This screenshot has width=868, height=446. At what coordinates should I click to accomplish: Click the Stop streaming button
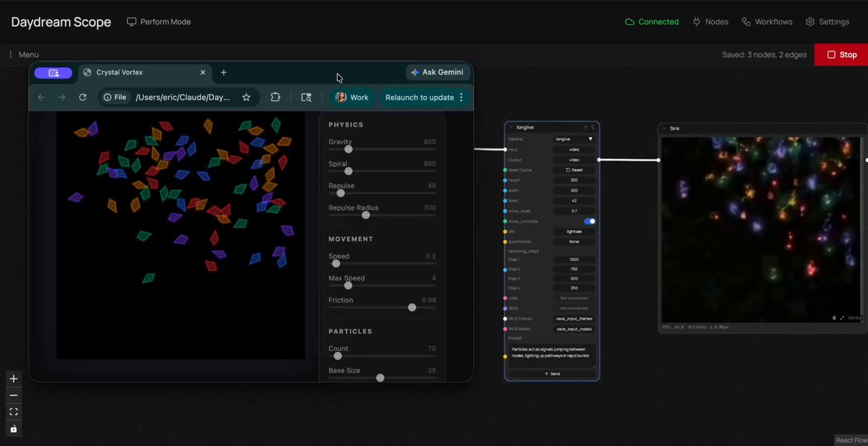coord(841,55)
